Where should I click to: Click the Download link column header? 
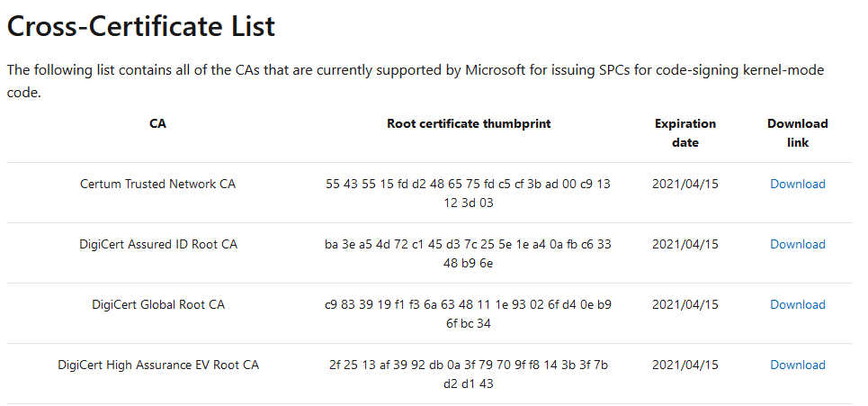point(797,133)
